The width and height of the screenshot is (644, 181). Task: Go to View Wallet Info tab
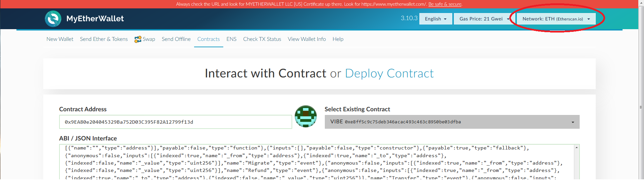tap(307, 39)
